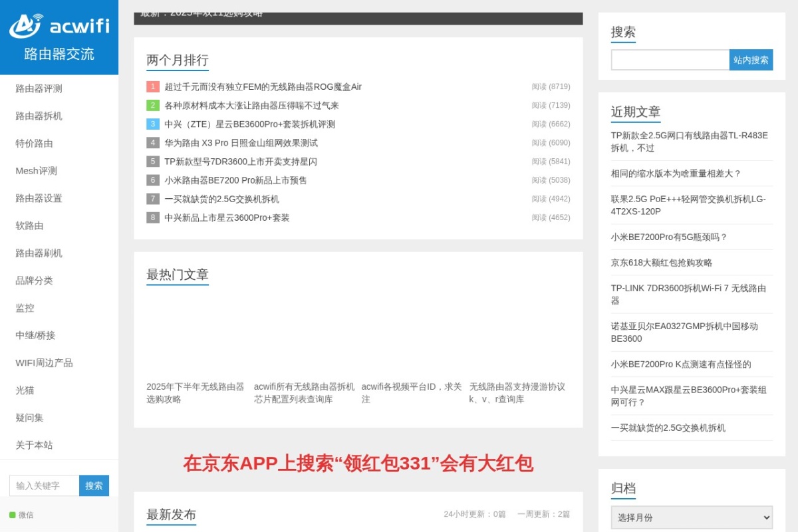Screen dimensions: 798x532
Task: Open 小米路由器BE7200 Pro新品上市预售 article
Action: point(236,180)
